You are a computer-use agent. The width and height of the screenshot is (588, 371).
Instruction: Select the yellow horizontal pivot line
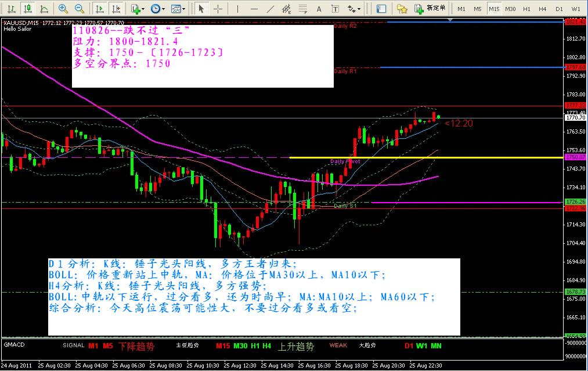pyautogui.click(x=427, y=157)
